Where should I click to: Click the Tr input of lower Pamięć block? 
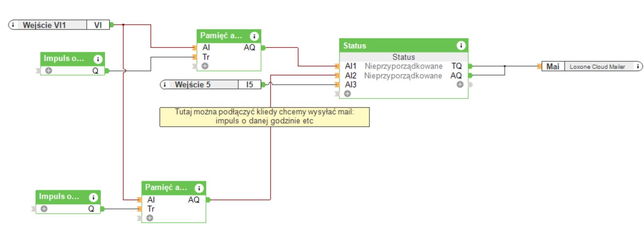(x=151, y=209)
